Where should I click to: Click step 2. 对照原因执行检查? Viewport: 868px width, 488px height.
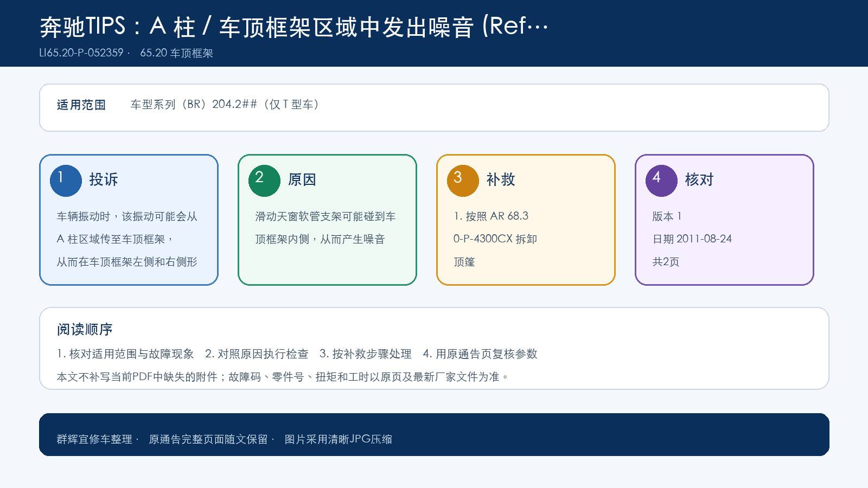pos(257,354)
